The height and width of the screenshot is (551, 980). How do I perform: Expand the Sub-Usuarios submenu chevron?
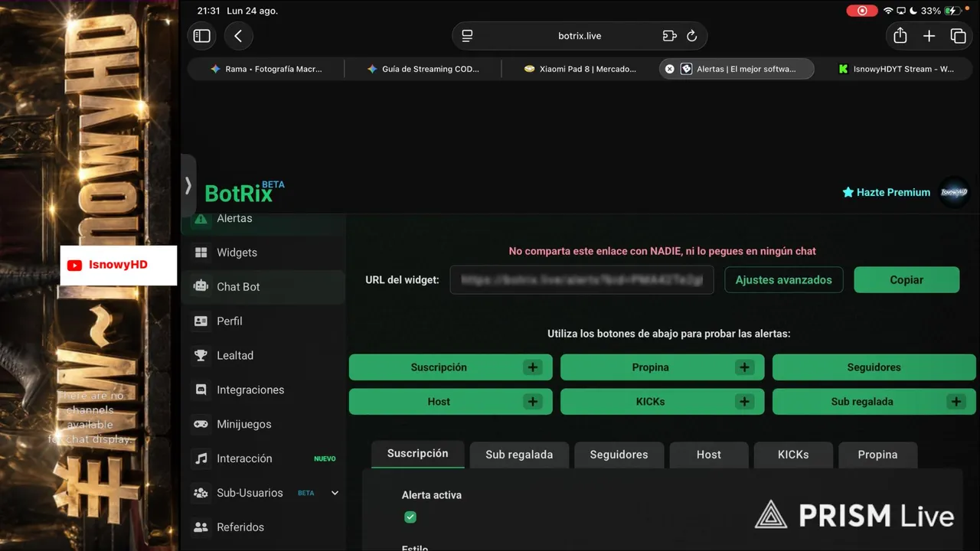coord(335,493)
